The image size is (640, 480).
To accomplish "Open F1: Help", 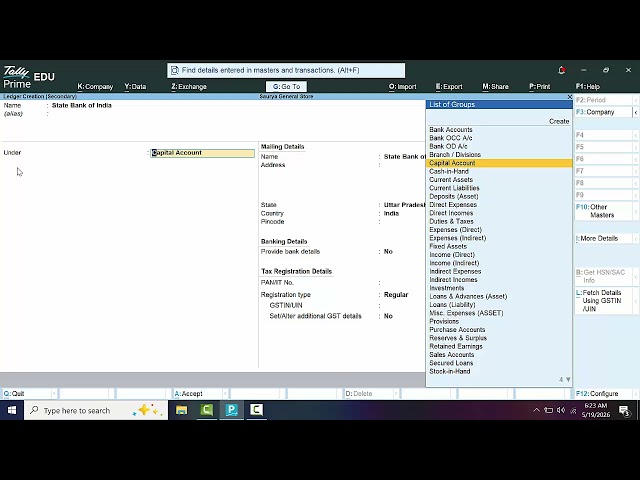I will (x=588, y=87).
